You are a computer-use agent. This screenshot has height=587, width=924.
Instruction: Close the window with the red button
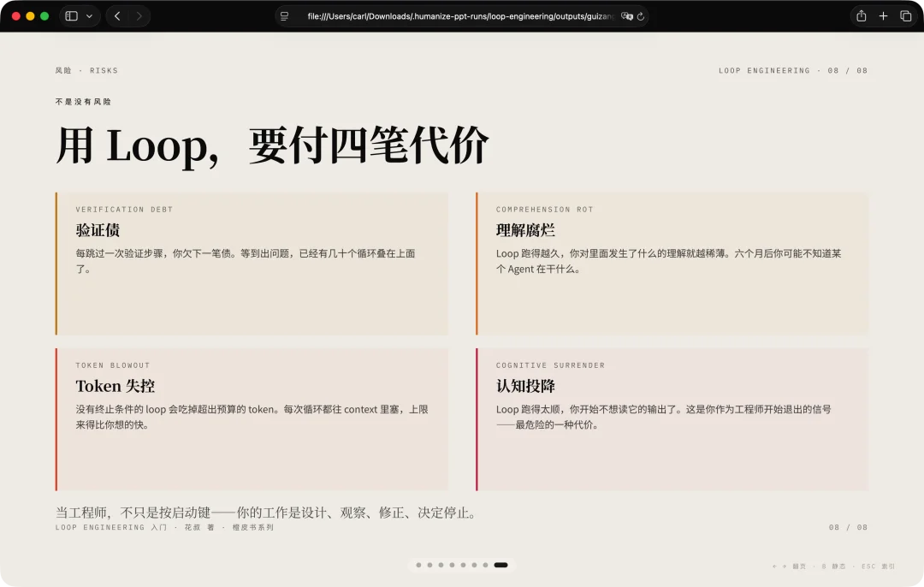tap(16, 16)
